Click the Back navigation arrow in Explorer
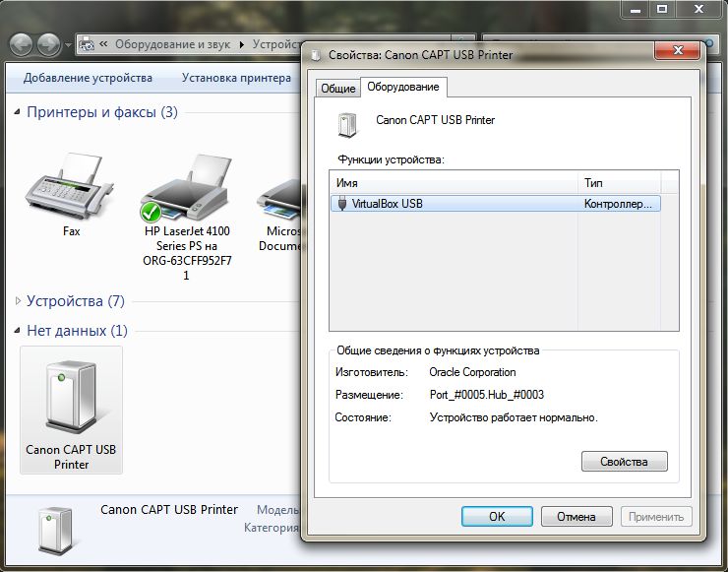Screen dimensions: 728x572 [21, 45]
